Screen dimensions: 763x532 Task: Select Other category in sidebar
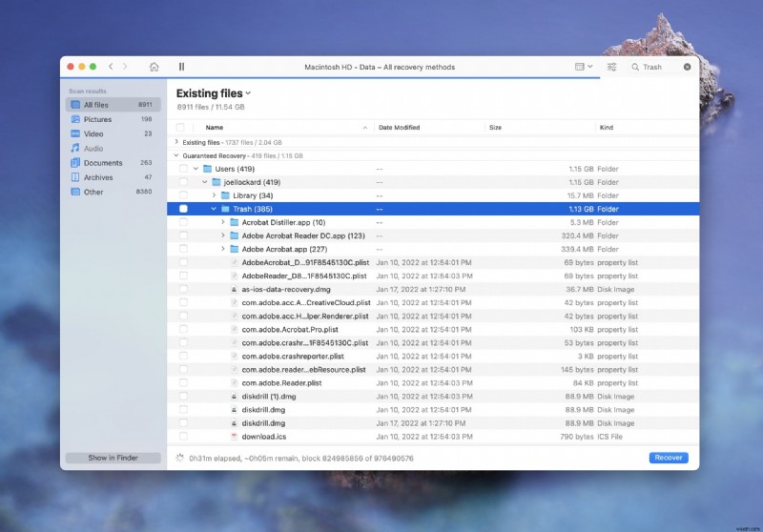(x=113, y=192)
